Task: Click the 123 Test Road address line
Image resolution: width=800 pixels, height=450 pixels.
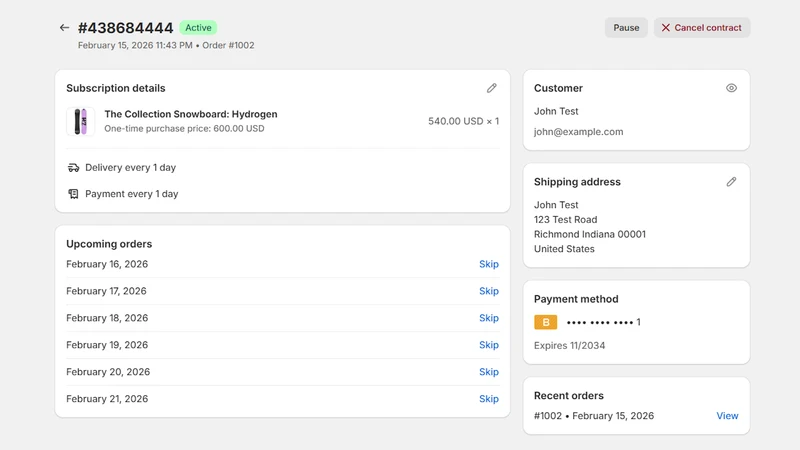Action: pos(565,220)
